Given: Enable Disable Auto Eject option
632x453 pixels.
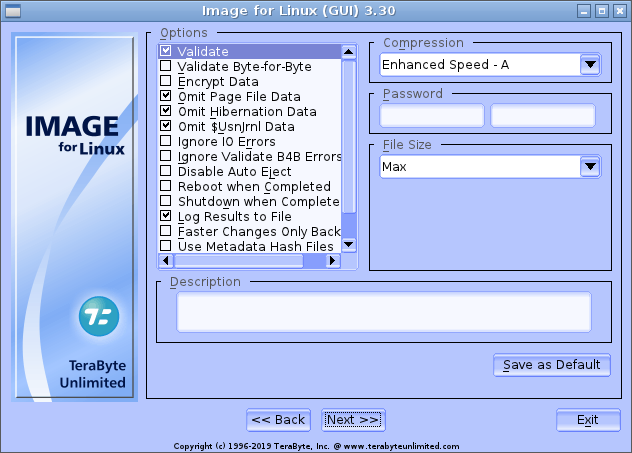Looking at the screenshot, I should [x=165, y=170].
